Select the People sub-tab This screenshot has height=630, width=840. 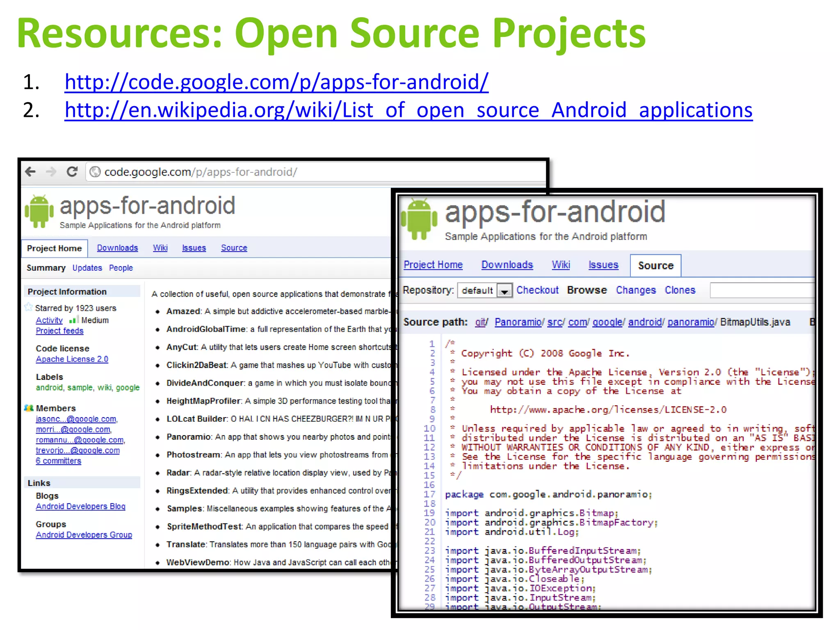(x=121, y=268)
